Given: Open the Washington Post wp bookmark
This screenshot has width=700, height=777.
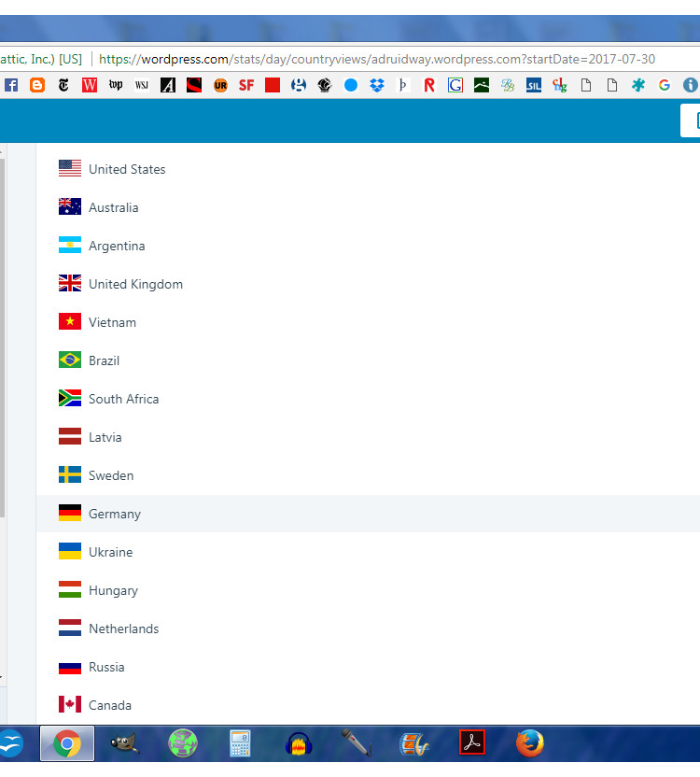Looking at the screenshot, I should (x=116, y=85).
